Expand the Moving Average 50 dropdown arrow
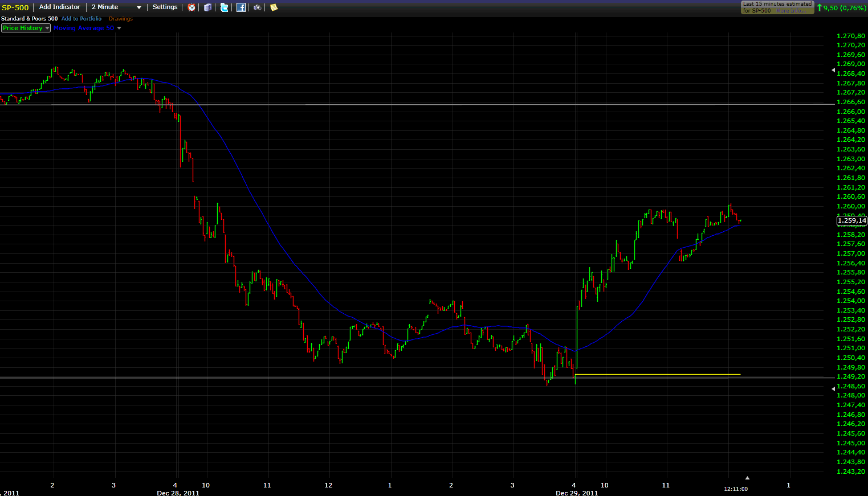Screen dimensions: 868x496 tap(119, 28)
